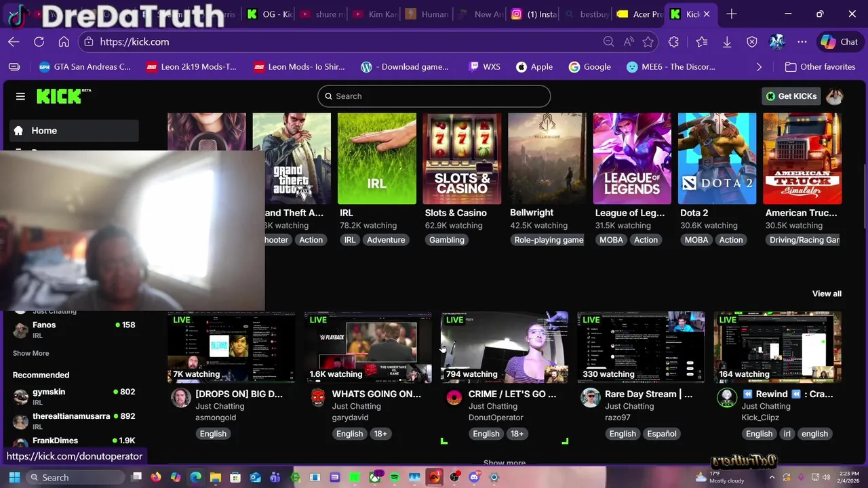Image resolution: width=868 pixels, height=488 pixels.
Task: Open Copilot Chat button
Action: (x=840, y=42)
